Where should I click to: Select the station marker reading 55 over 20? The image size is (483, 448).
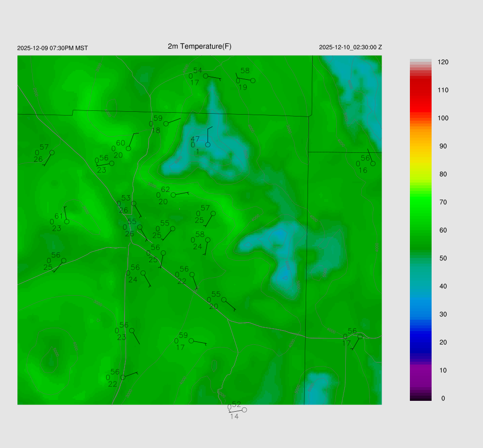click(224, 299)
